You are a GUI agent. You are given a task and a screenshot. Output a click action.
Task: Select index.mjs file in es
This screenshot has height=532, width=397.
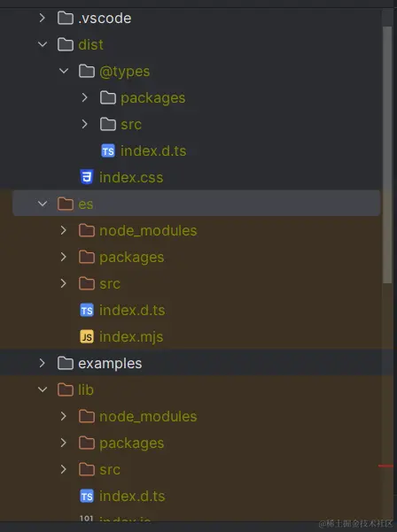coord(131,336)
